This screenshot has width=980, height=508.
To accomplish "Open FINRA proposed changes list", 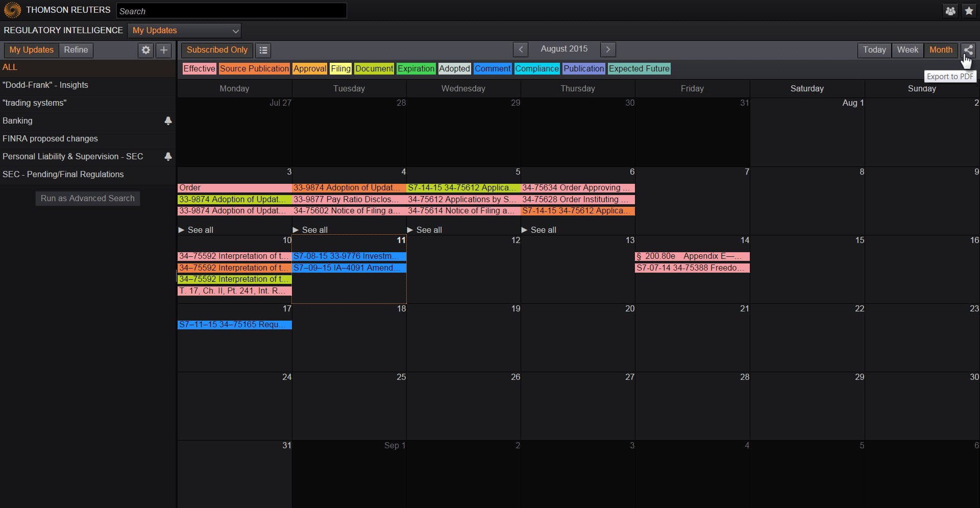I will pos(88,139).
